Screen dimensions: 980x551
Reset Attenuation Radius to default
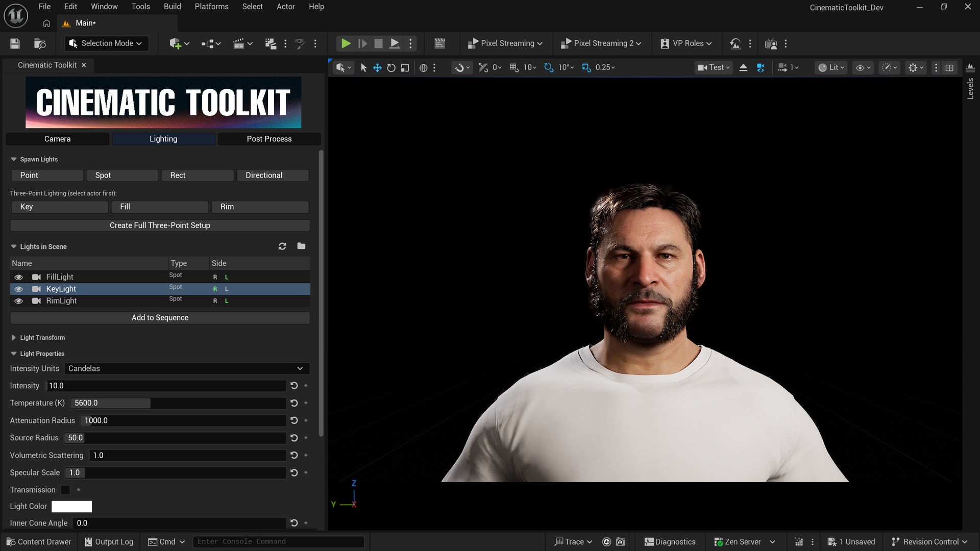pos(294,420)
